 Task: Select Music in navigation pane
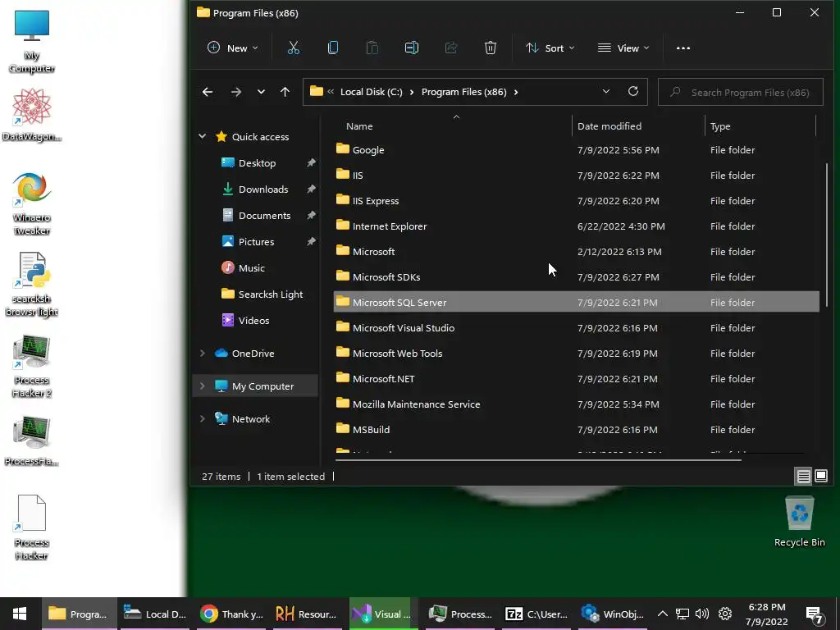point(251,268)
